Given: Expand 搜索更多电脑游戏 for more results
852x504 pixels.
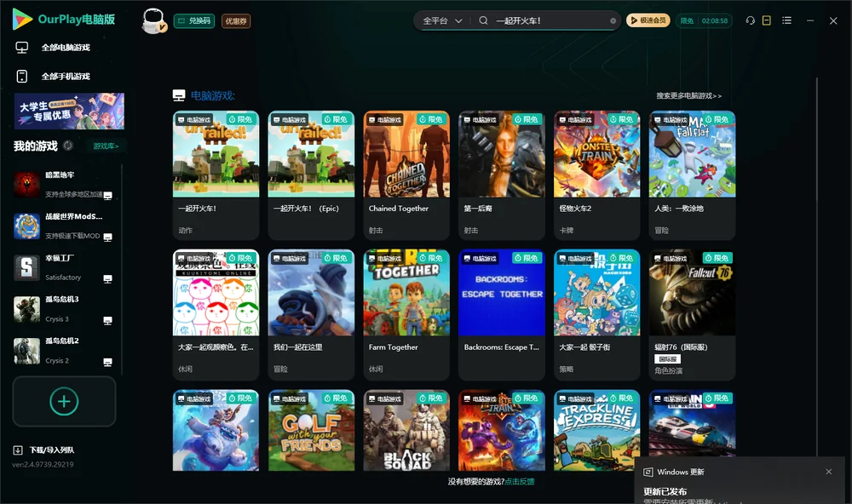Looking at the screenshot, I should [688, 95].
